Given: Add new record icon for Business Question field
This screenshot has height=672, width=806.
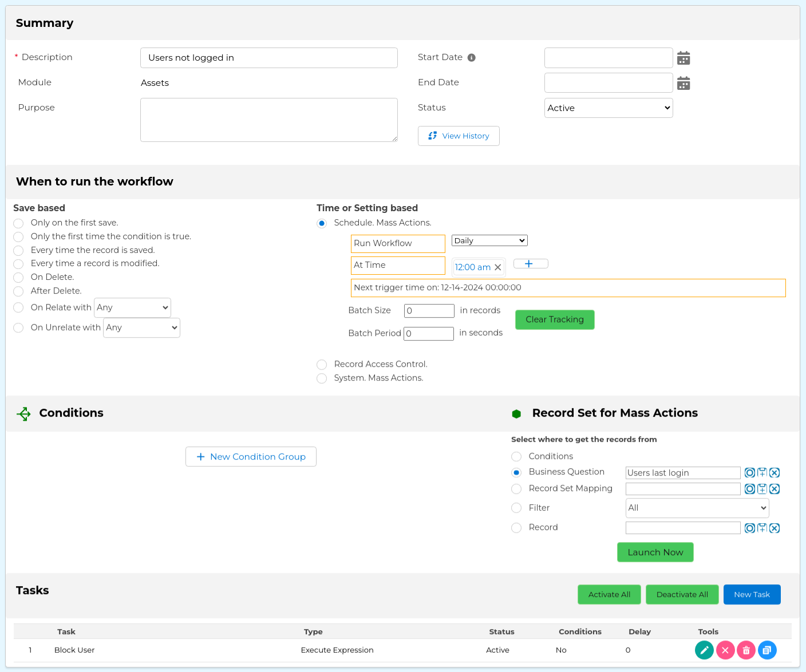Looking at the screenshot, I should (x=762, y=473).
